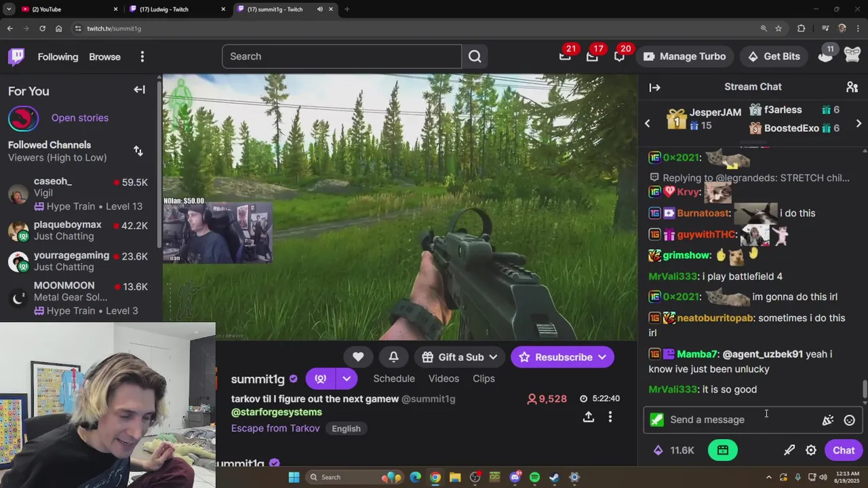The height and width of the screenshot is (488, 868).
Task: Click the English language tag
Action: [346, 428]
